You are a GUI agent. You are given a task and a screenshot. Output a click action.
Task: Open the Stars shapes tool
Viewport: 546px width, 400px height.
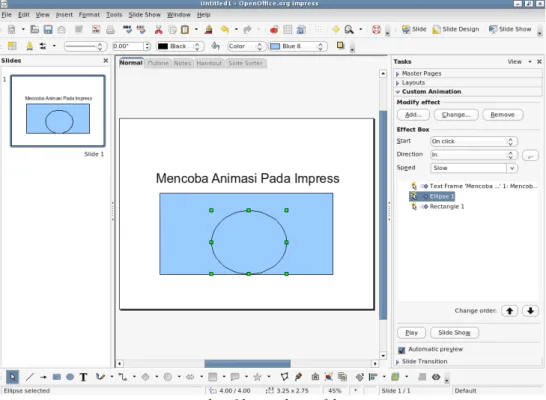pyautogui.click(x=257, y=377)
